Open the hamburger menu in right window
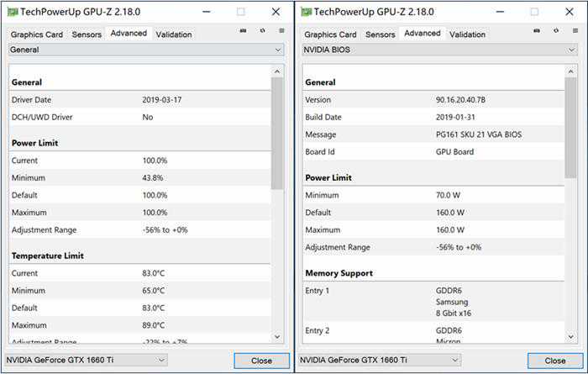588x374 pixels. coord(575,31)
